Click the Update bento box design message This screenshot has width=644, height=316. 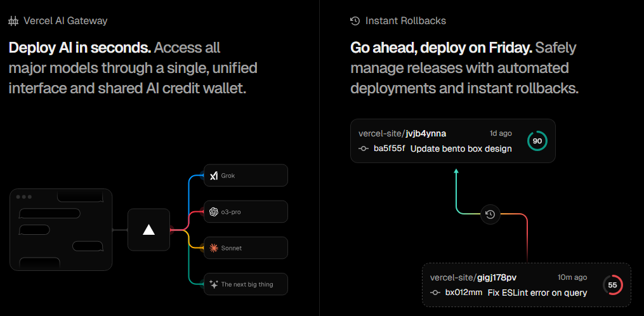[461, 148]
